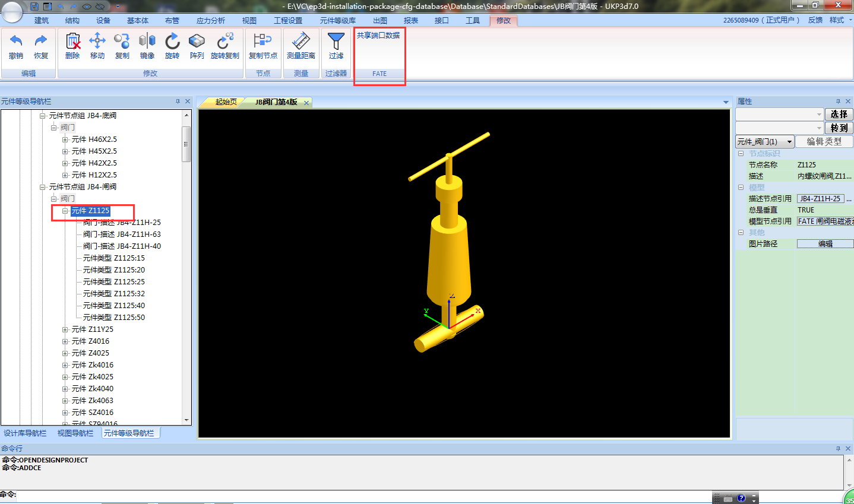Viewport: 854px width, 504px height.
Task: Click the 复制节点 (Copy node) icon
Action: [262, 42]
